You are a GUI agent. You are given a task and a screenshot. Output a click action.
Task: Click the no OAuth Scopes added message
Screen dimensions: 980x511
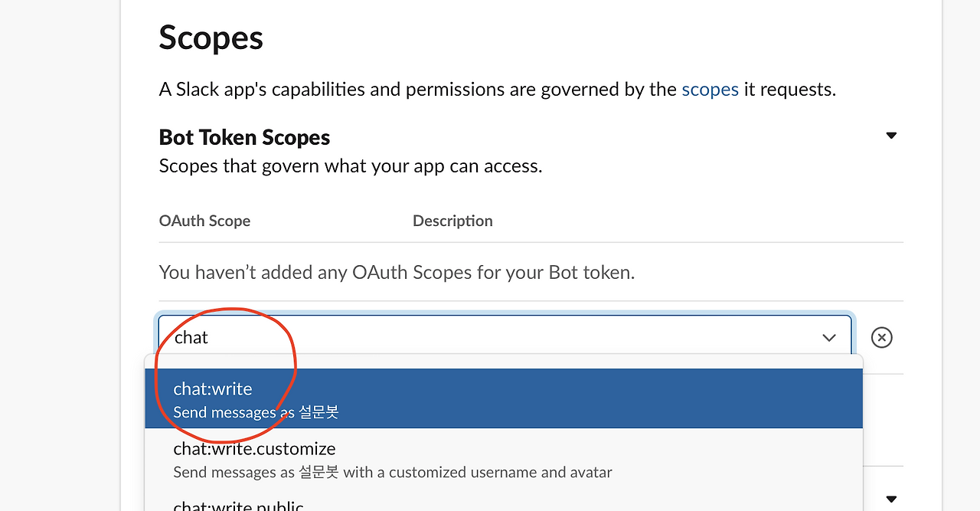397,272
